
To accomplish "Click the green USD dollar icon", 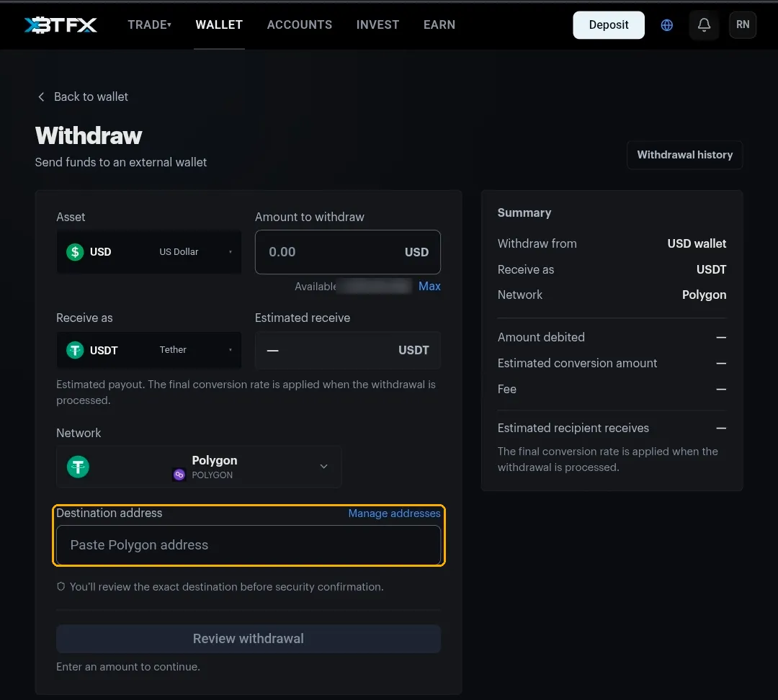I will pyautogui.click(x=75, y=252).
